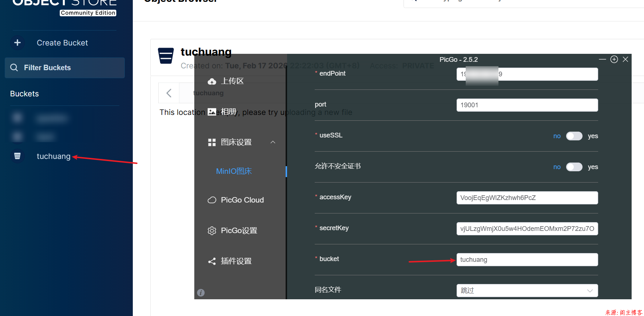Open PicGo设置 settings menu item
Screen dimensions: 644x316
point(239,231)
